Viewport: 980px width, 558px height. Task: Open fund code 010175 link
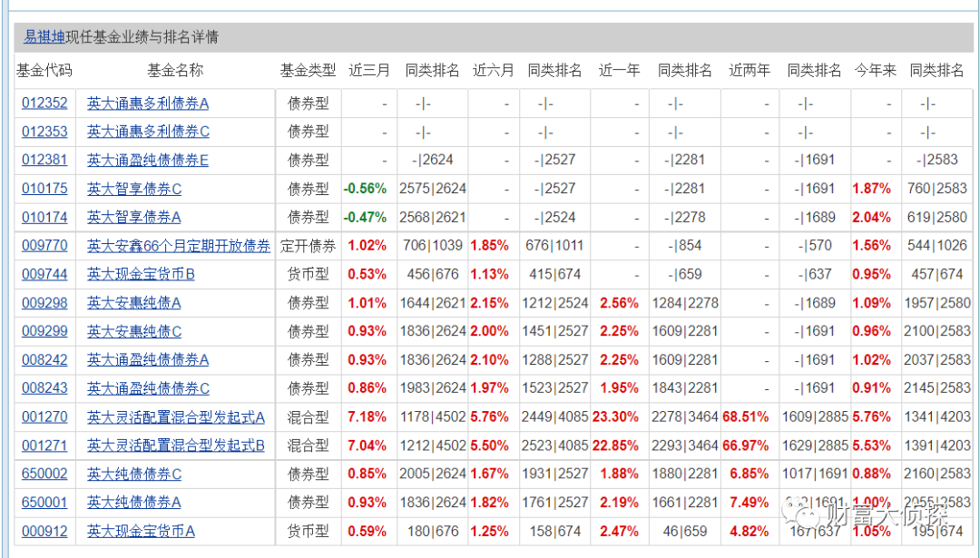(x=44, y=189)
